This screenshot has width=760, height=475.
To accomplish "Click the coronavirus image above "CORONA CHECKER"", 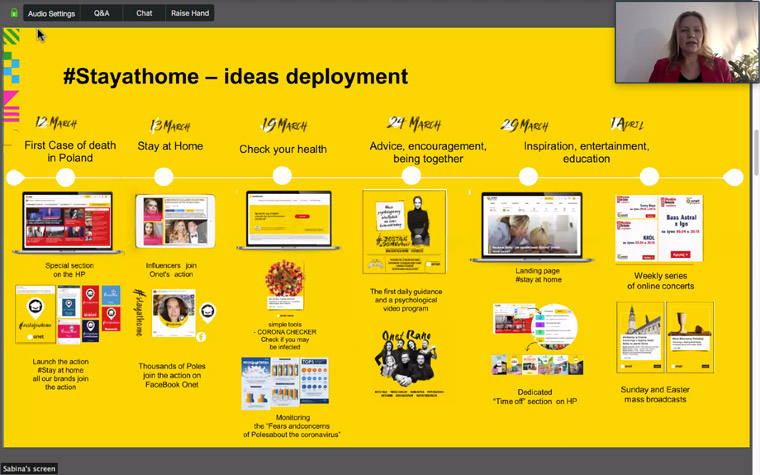I will click(285, 285).
